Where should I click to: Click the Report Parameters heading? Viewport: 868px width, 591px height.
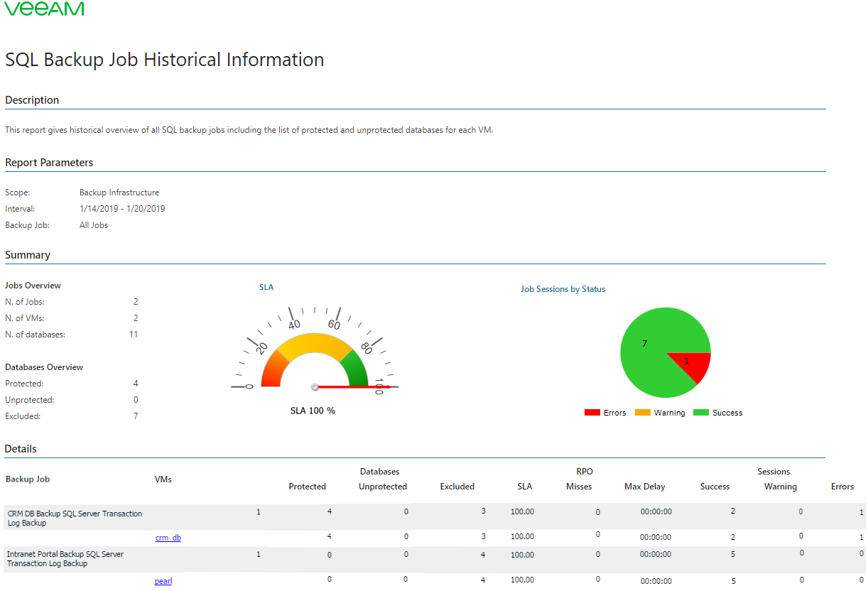pos(49,163)
